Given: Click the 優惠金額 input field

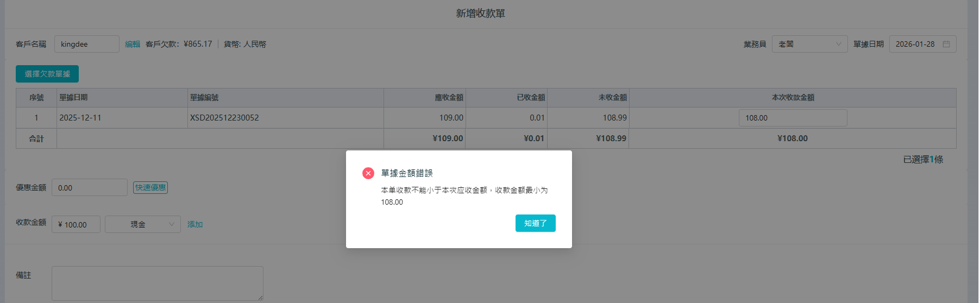Looking at the screenshot, I should 90,188.
